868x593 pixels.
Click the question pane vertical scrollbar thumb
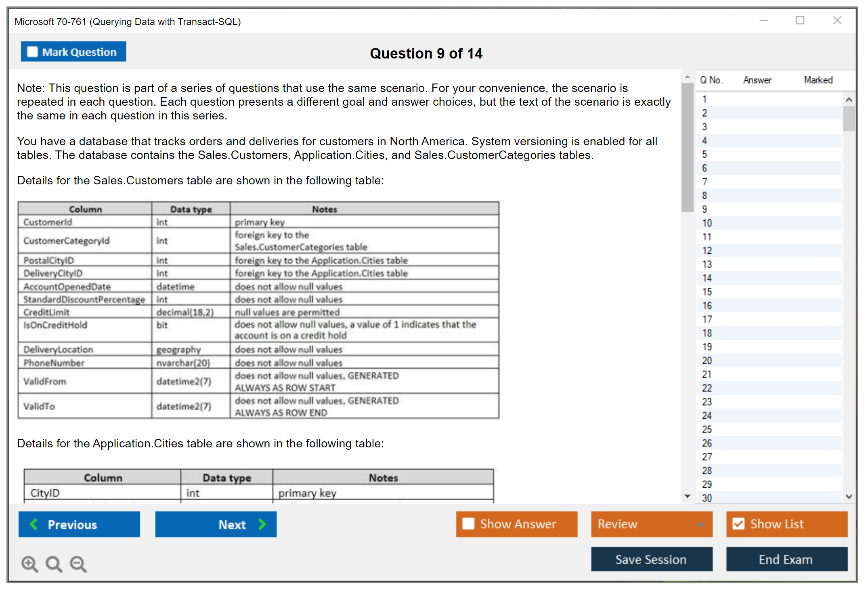point(687,147)
